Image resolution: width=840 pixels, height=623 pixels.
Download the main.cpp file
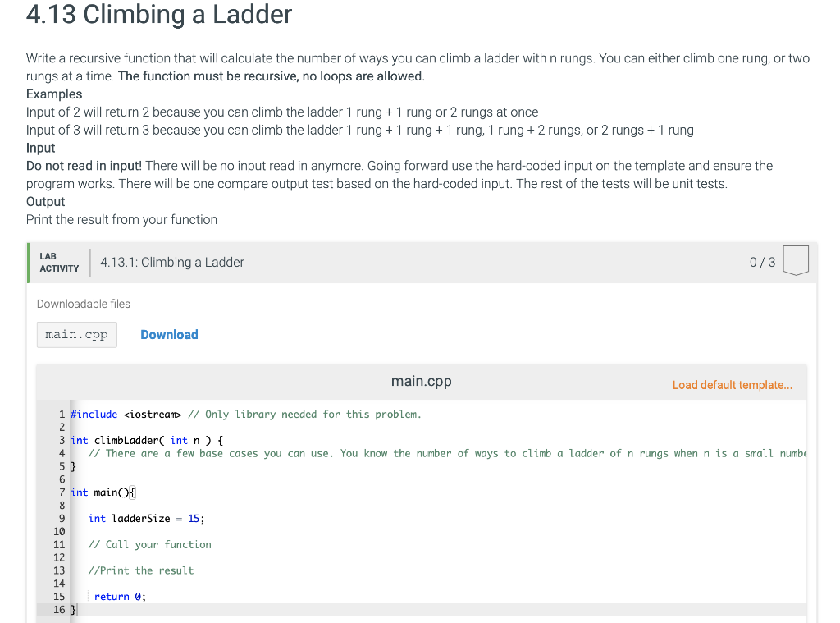[x=169, y=334]
